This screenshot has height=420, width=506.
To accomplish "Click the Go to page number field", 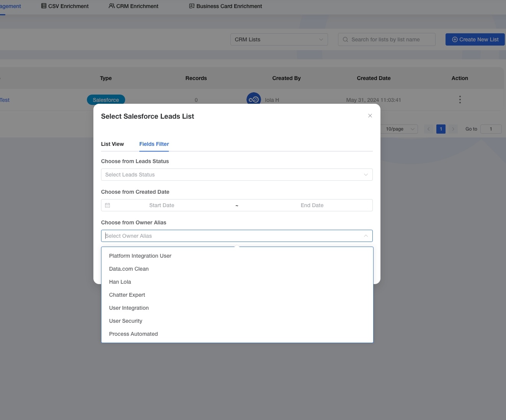I will click(491, 129).
